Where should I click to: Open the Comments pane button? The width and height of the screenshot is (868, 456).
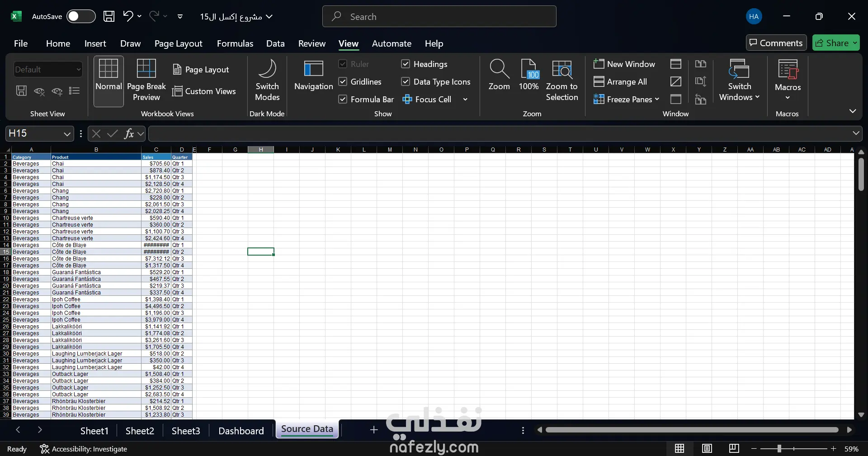point(776,43)
